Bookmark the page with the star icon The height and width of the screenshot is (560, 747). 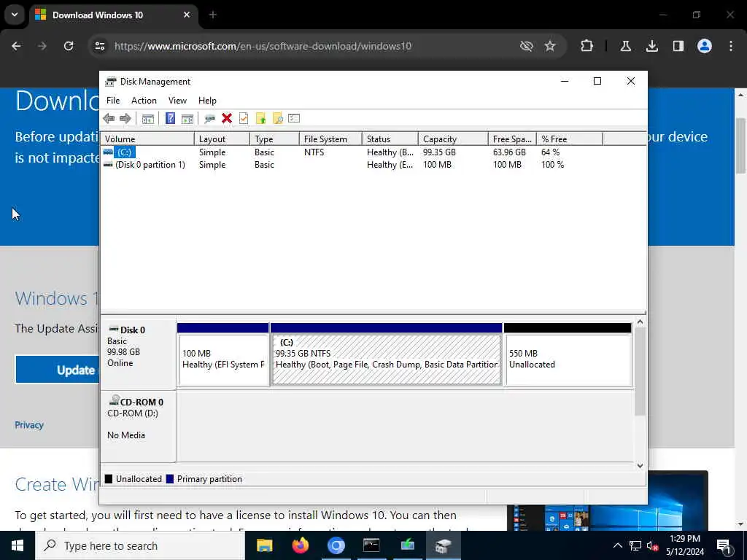[550, 46]
